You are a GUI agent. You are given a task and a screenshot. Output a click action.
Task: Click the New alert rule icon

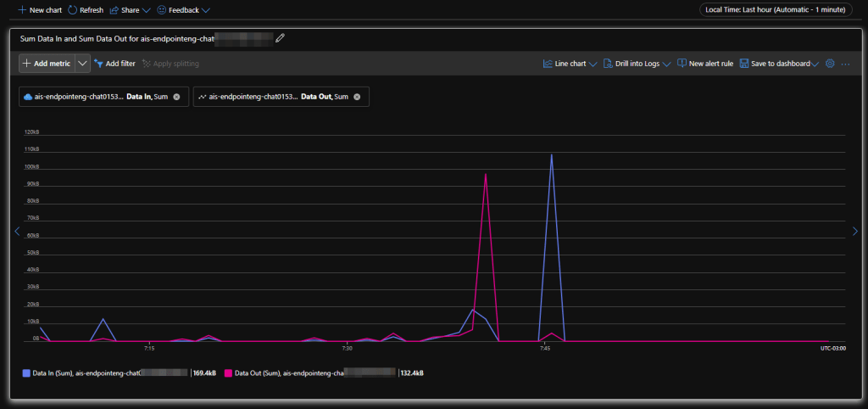(x=682, y=64)
